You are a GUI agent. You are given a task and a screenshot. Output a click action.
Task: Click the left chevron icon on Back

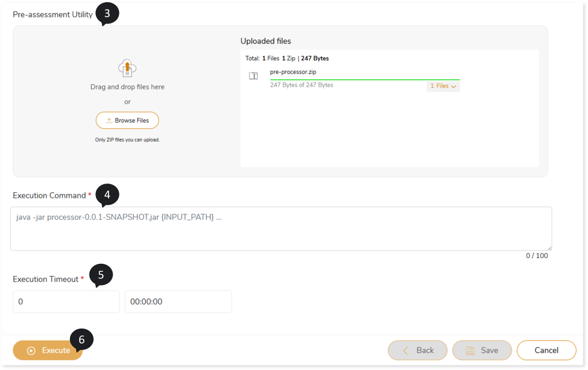(406, 350)
